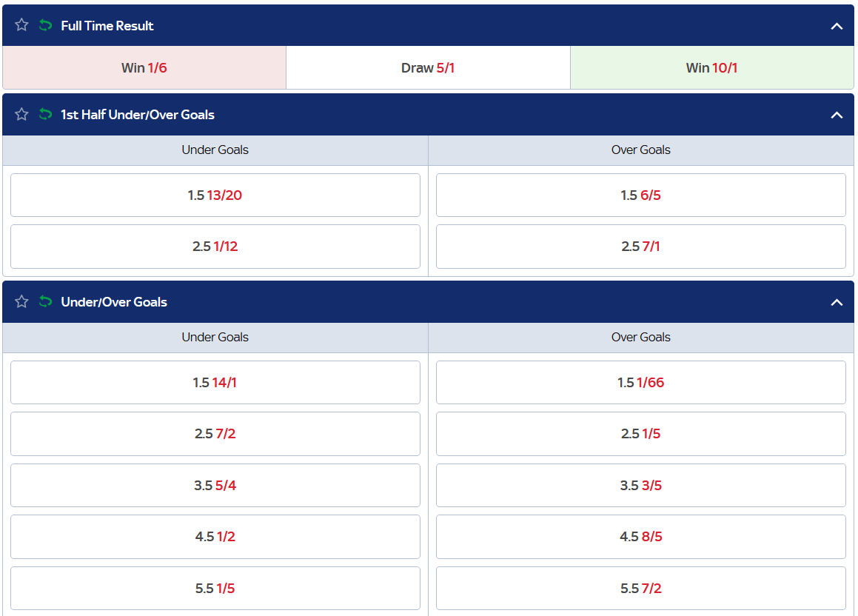Image resolution: width=858 pixels, height=616 pixels.
Task: Select Over 1.5 goals at 1/66
Action: tap(641, 382)
